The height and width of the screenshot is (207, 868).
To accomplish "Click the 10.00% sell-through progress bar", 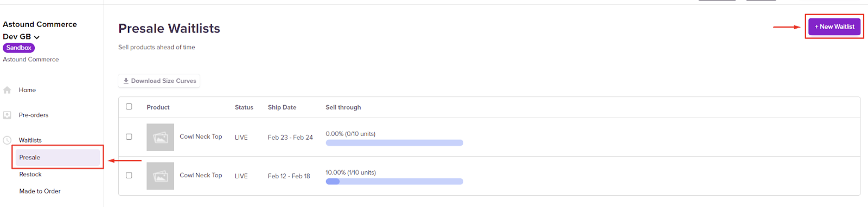I will coord(394,182).
